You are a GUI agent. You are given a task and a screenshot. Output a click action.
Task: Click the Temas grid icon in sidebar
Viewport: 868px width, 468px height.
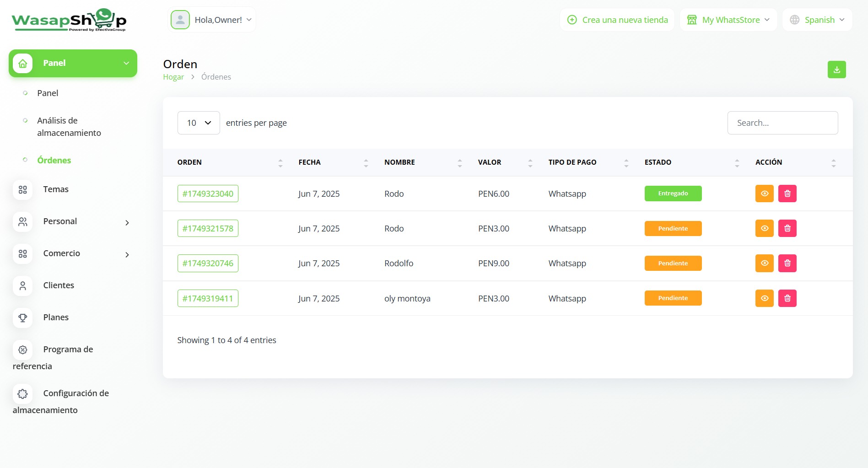pos(23,189)
